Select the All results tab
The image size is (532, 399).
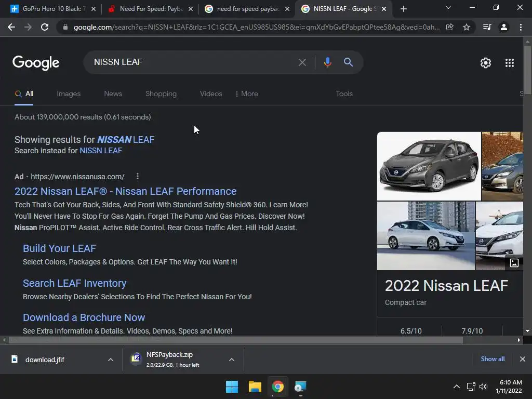24,94
